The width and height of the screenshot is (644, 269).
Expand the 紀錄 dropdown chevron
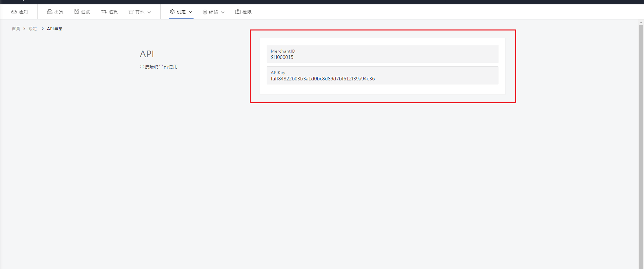tap(223, 12)
